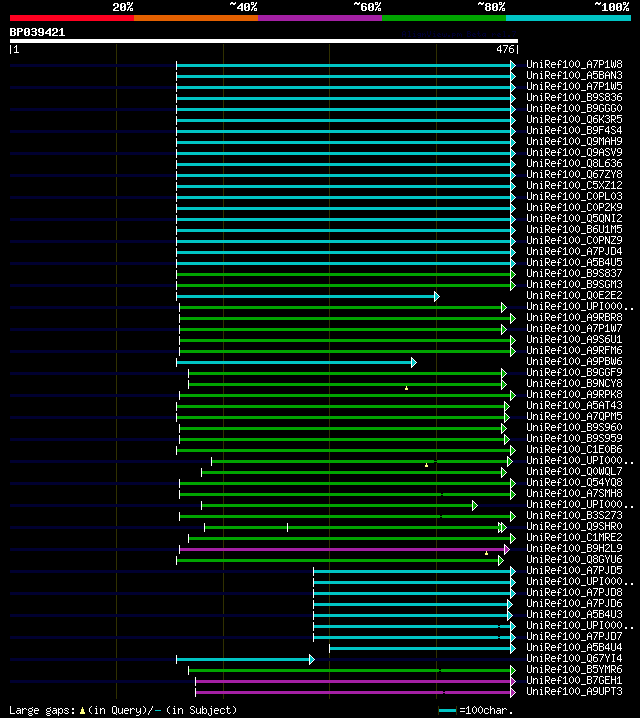The height and width of the screenshot is (718, 640).
Task: Select hit label UniRef100_B9SGM3
Action: 574,284
